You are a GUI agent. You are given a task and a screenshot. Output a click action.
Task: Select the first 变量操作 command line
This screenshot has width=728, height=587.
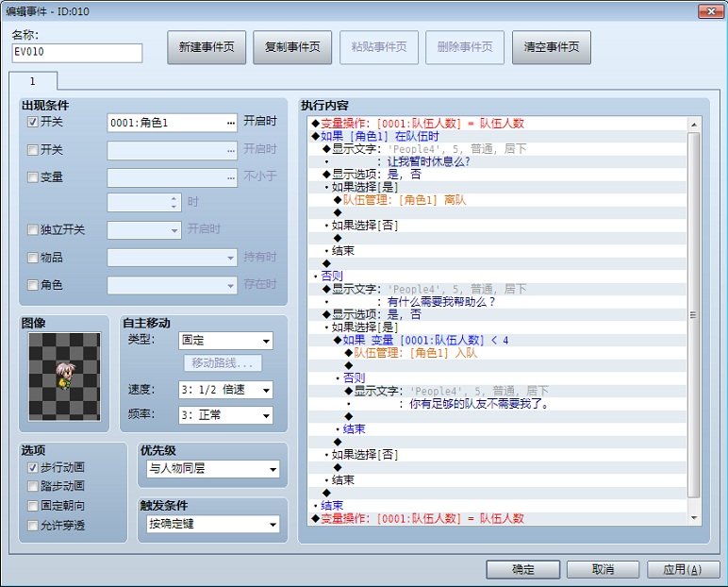tap(497, 124)
